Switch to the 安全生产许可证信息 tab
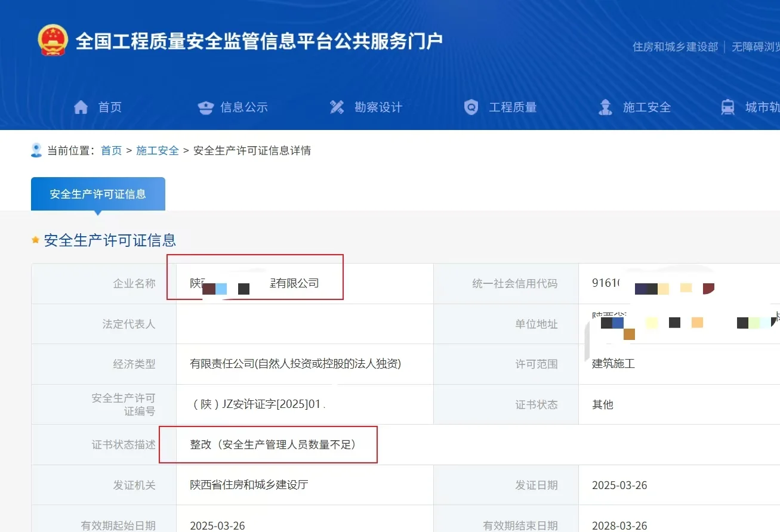 [98, 193]
